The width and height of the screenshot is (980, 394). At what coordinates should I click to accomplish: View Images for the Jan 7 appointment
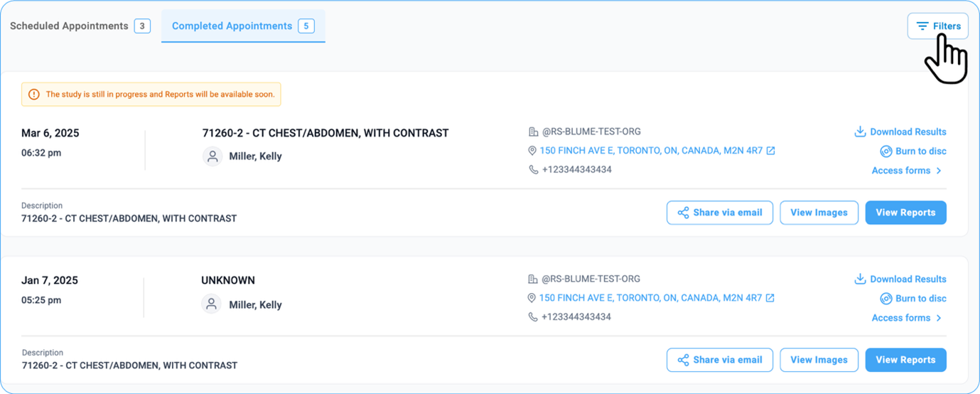click(x=819, y=360)
